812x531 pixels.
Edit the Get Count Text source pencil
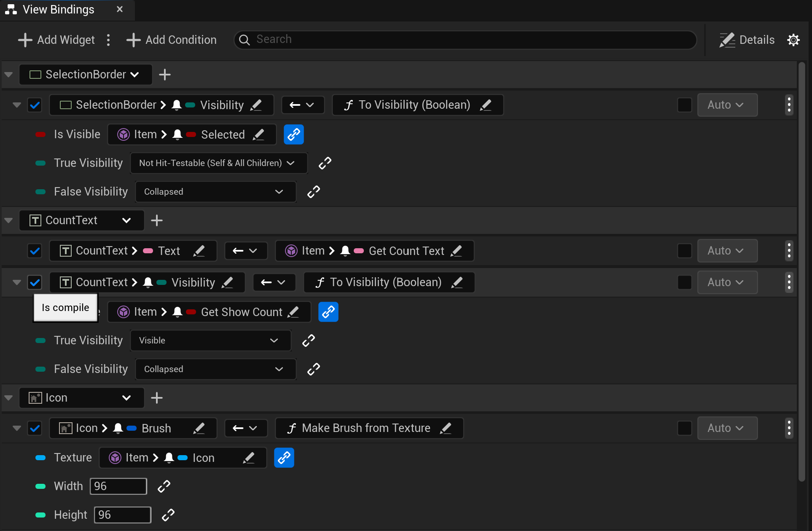[x=456, y=251]
